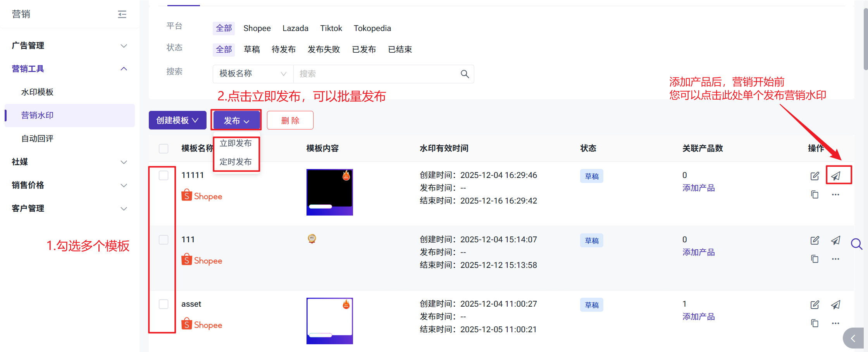This screenshot has height=352, width=868.
Task: Click the search magnifier icon in search box
Action: point(465,74)
